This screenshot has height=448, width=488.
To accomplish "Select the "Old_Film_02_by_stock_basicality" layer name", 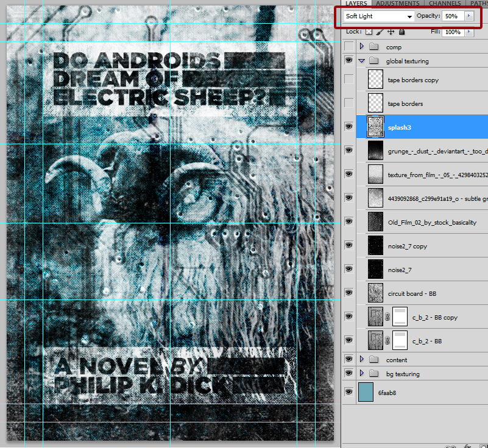I will click(x=433, y=223).
